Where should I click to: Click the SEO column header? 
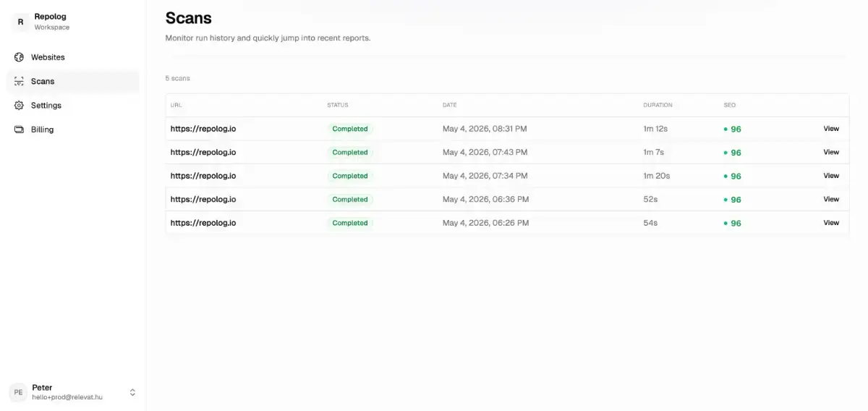(x=729, y=105)
